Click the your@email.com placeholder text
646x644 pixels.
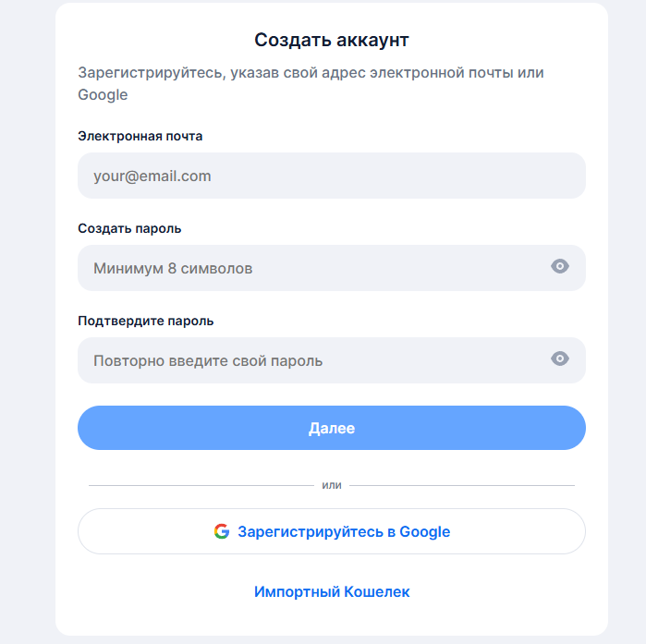click(152, 176)
